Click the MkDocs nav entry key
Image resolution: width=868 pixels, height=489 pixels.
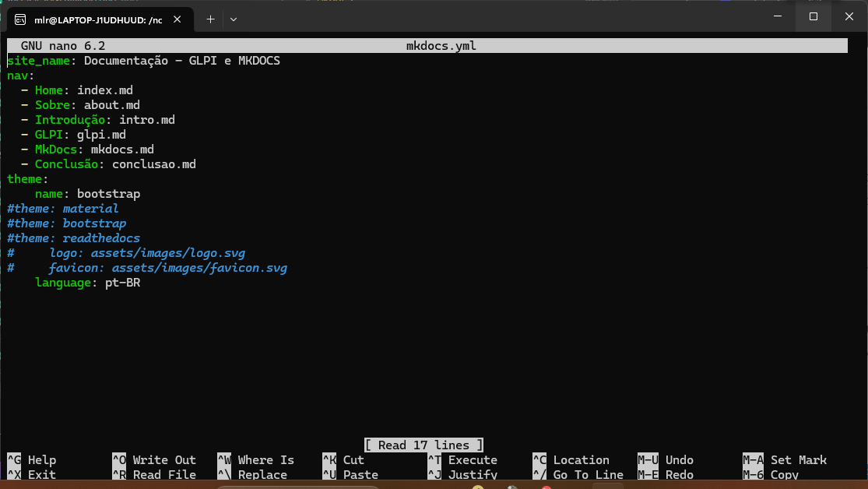(x=56, y=150)
